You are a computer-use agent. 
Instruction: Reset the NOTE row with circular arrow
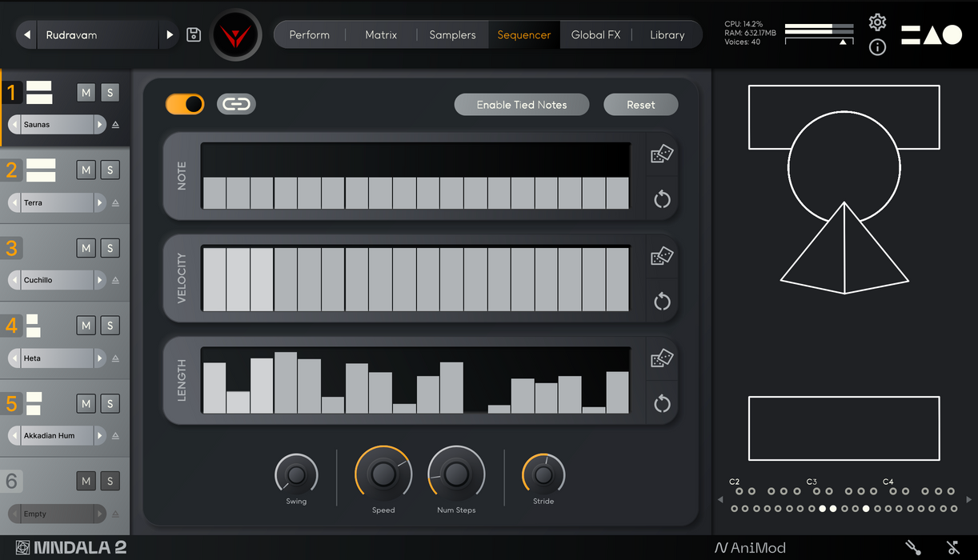662,199
